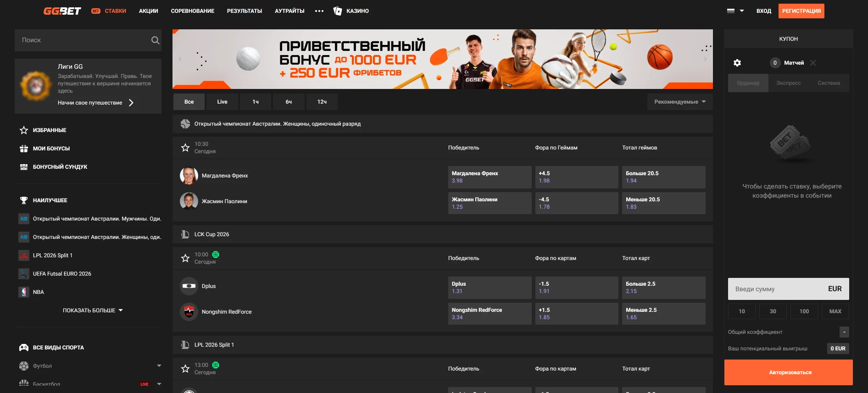Screen dimensions: 868x393
Task: Expand ПОКАЗАТЬ БОЛЬШЕ in top leagues
Action: point(93,310)
